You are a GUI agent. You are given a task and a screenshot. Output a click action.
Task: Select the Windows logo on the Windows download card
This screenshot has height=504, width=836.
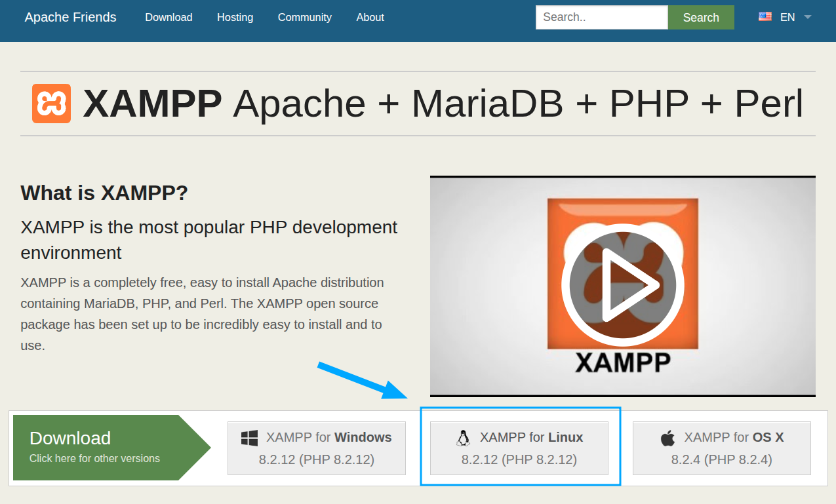249,436
